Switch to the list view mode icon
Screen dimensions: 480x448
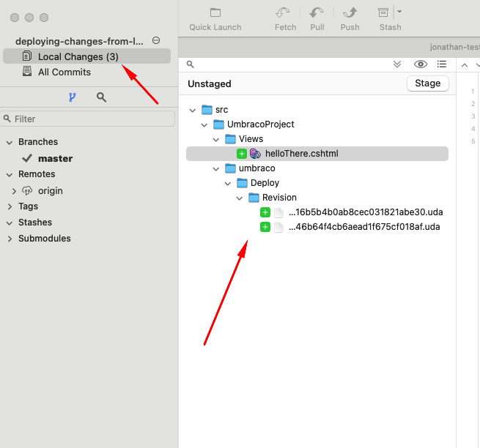(x=442, y=64)
